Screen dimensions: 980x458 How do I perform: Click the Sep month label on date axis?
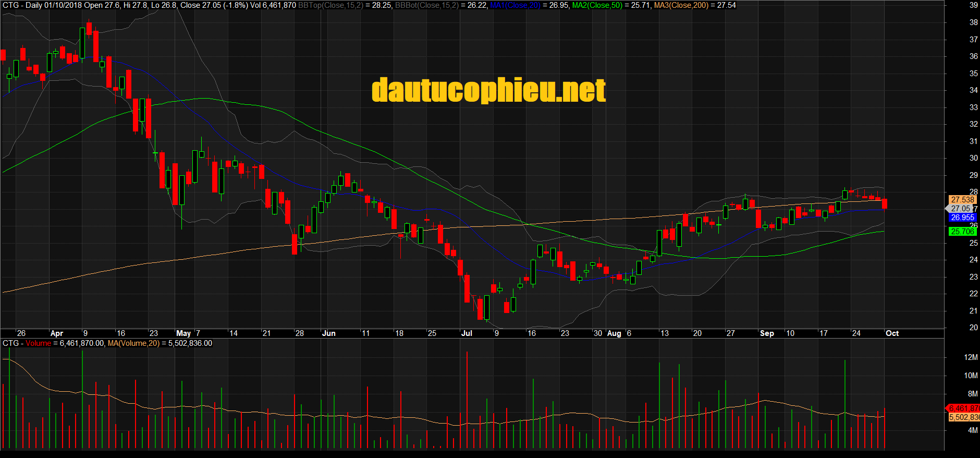pos(767,333)
